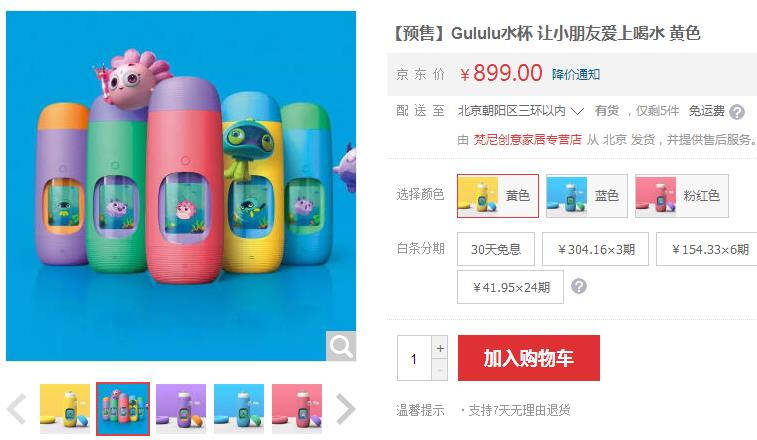Viewport: 757px width, 440px height.
Task: Click the magnifier zoom icon on product image
Action: [341, 346]
